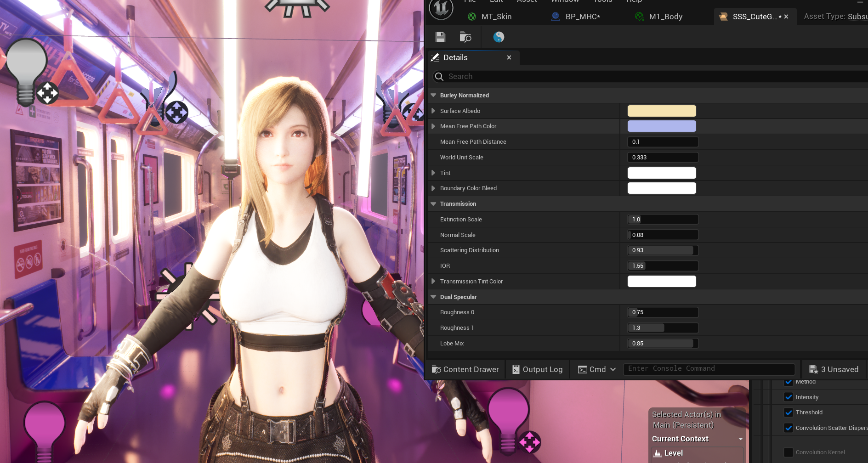This screenshot has width=868, height=463.
Task: Click the Scattering Distribution slider field
Action: [663, 250]
